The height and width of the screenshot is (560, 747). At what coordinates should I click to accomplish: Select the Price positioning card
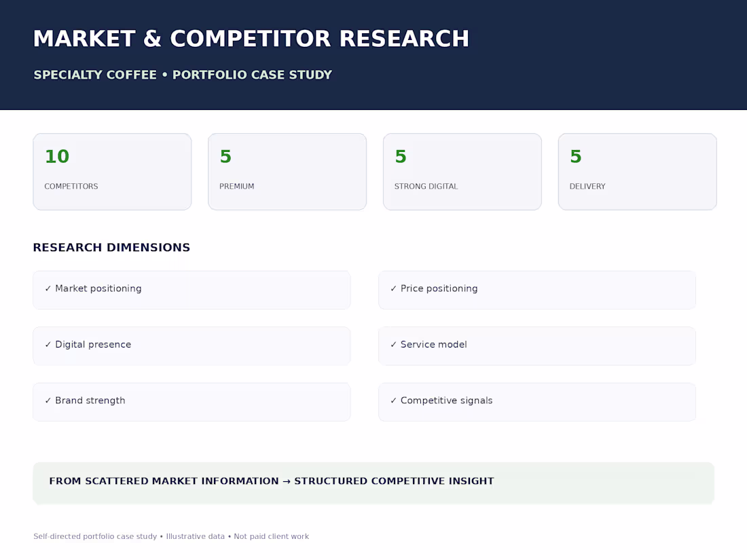pyautogui.click(x=537, y=290)
